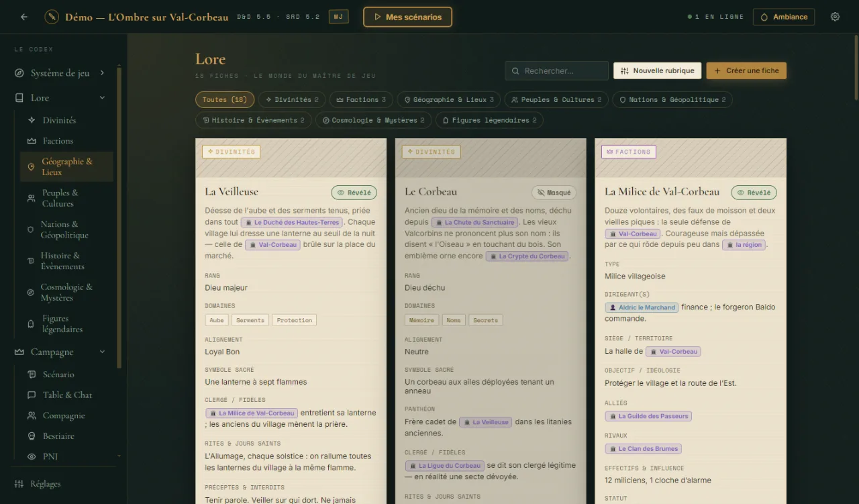Click the campaign logo emblem icon
Screen dimensions: 859x504
pyautogui.click(x=52, y=17)
